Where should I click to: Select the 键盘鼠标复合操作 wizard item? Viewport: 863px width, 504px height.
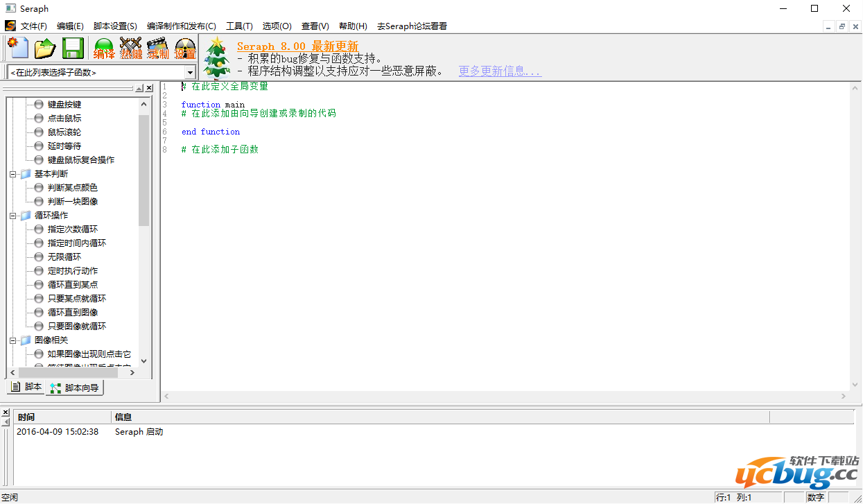tap(81, 159)
